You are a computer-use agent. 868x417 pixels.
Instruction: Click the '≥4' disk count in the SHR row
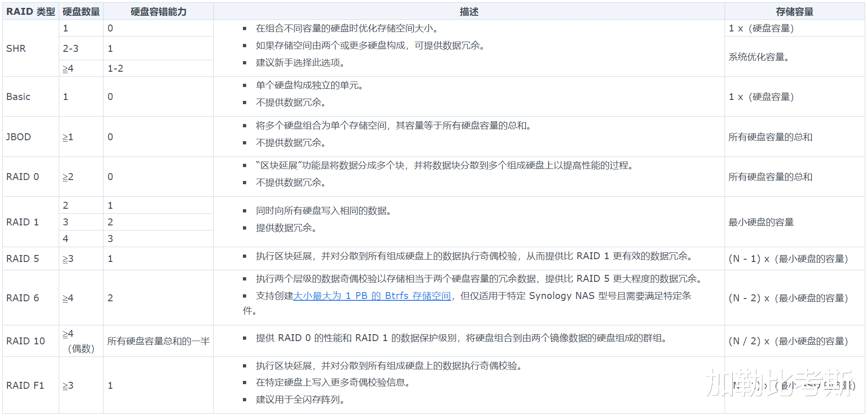tap(68, 68)
